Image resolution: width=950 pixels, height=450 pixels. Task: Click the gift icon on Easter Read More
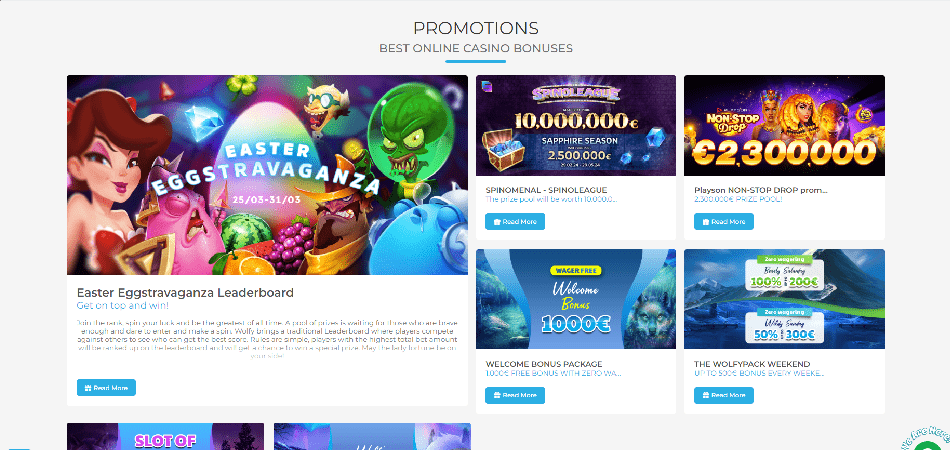pos(88,388)
